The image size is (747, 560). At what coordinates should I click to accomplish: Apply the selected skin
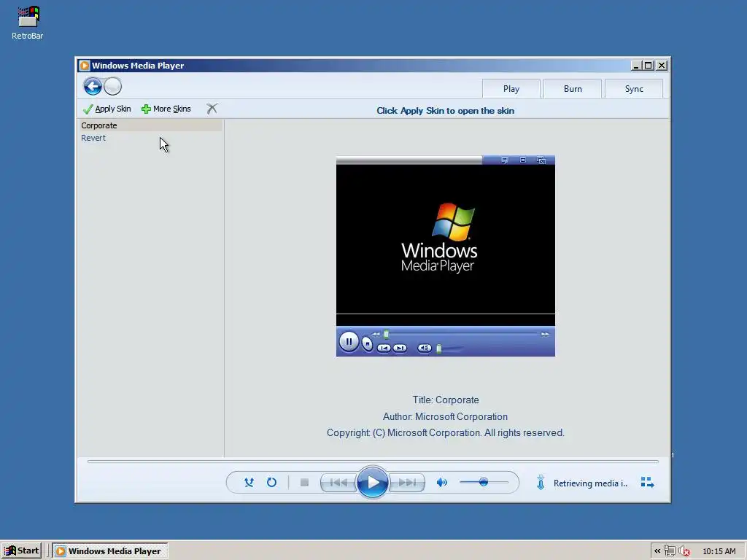coord(107,109)
